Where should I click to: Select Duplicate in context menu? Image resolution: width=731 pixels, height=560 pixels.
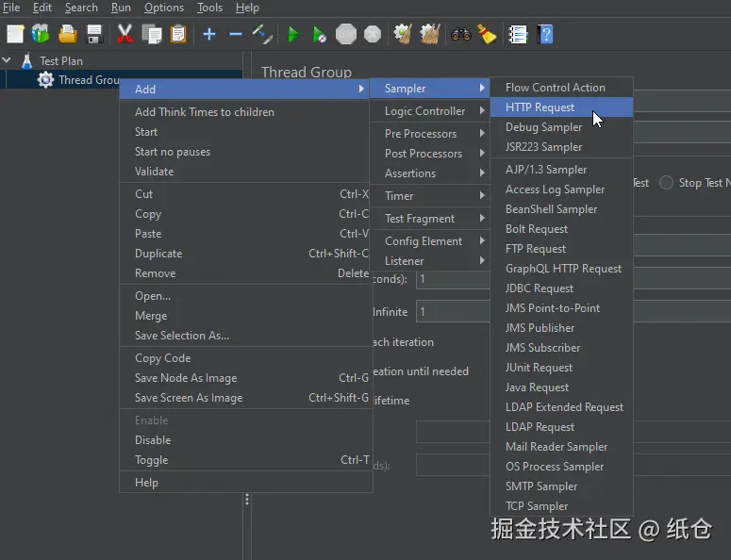(x=245, y=254)
